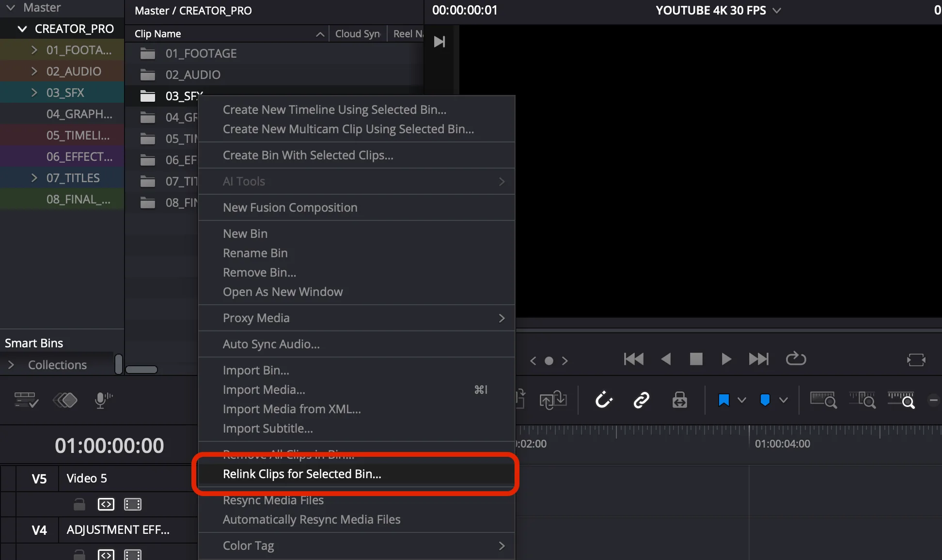Toggle timeline snapping magnet
Viewport: 942px width, 560px height.
point(604,400)
